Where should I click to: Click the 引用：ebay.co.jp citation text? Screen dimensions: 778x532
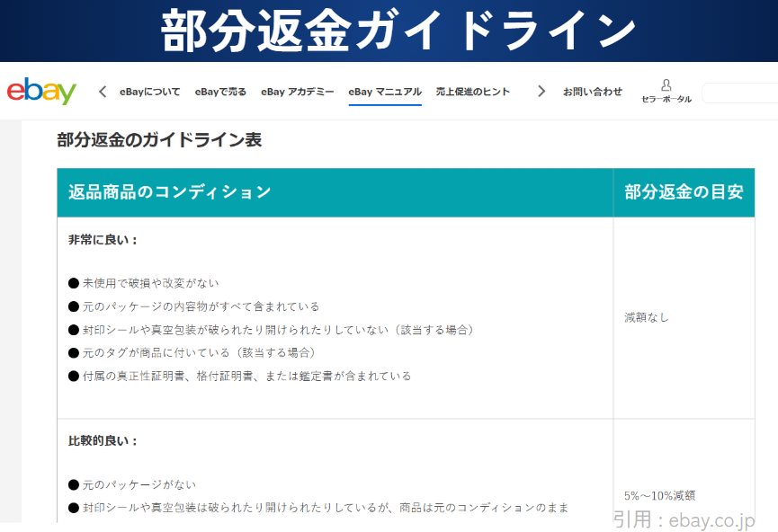[x=684, y=519]
